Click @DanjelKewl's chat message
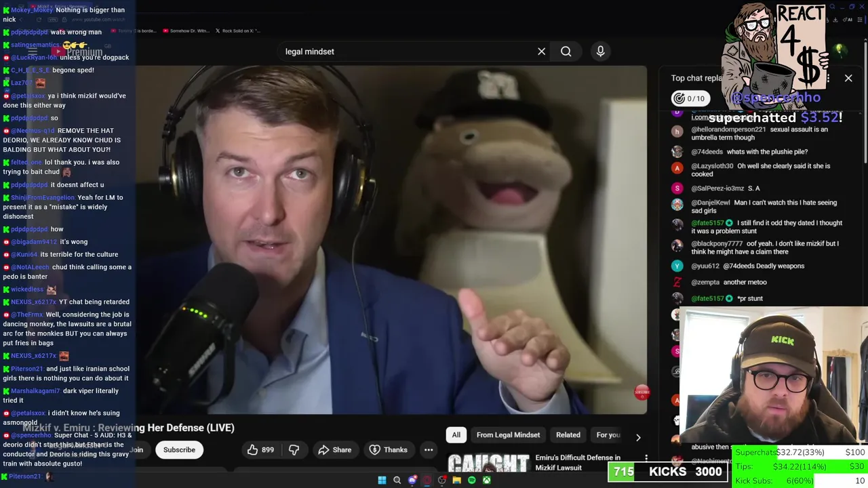The width and height of the screenshot is (868, 488). pyautogui.click(x=757, y=207)
